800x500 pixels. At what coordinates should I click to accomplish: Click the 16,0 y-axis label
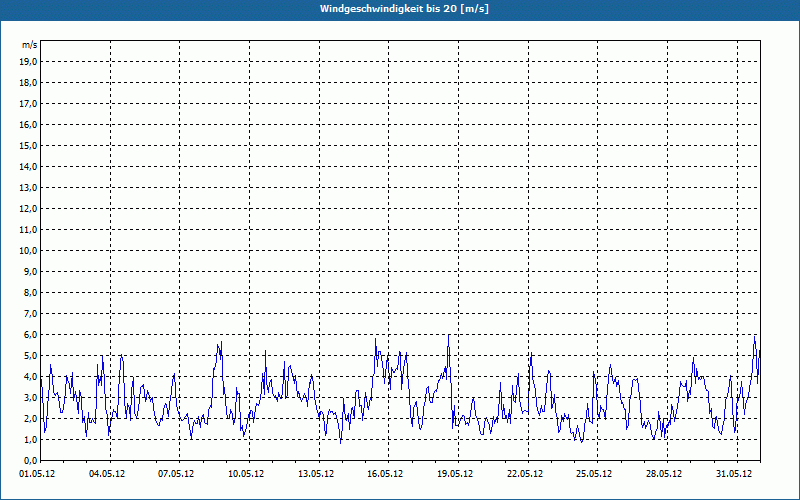(x=28, y=124)
